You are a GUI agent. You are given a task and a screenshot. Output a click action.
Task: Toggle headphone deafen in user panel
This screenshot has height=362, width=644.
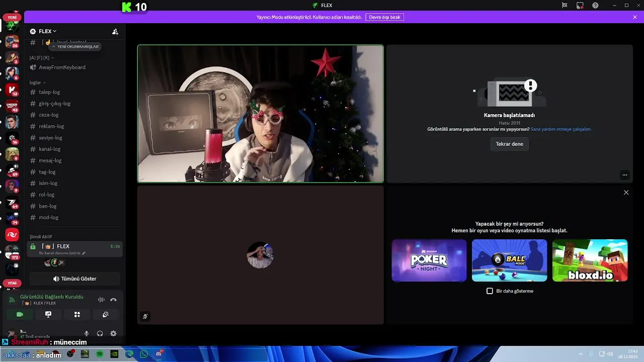point(100,333)
